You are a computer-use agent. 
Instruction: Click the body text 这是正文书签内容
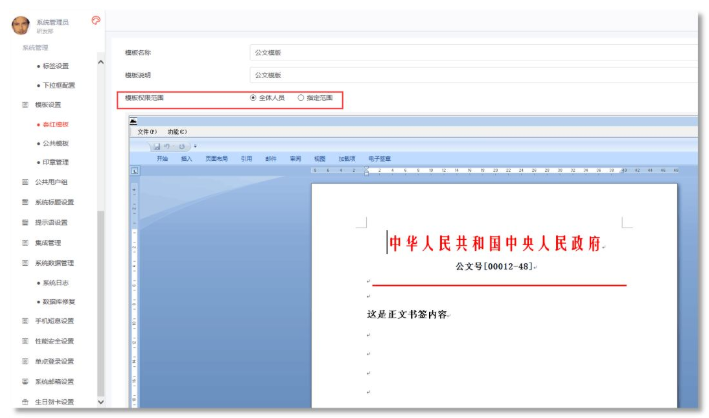[407, 314]
